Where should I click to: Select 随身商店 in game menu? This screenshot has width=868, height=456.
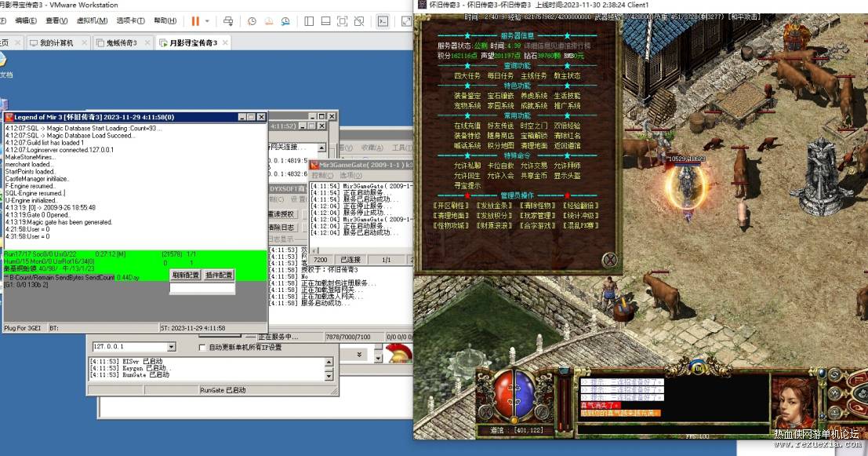500,136
